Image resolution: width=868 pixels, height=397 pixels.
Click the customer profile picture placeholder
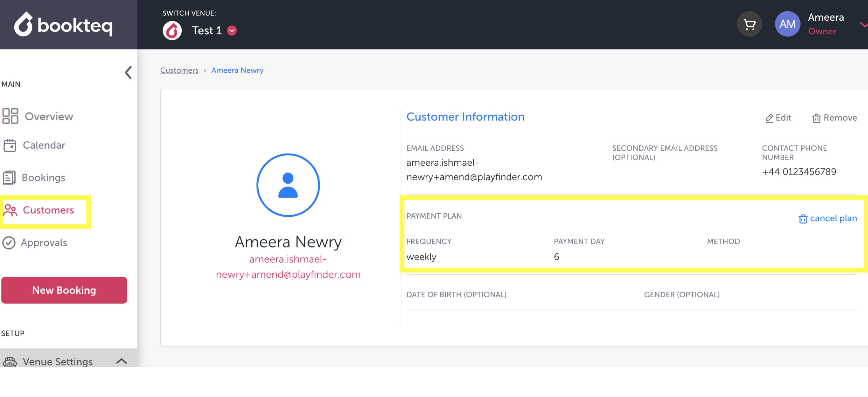pos(288,185)
